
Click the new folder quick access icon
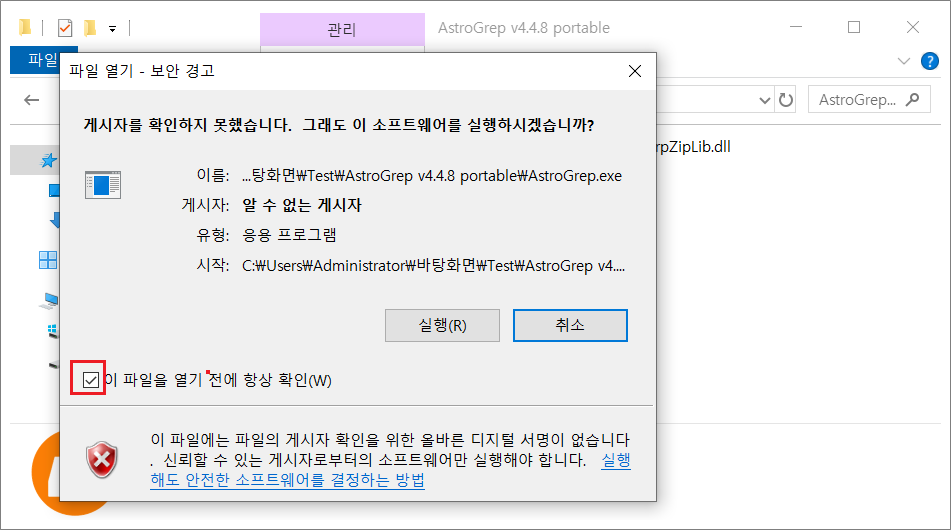(90, 28)
